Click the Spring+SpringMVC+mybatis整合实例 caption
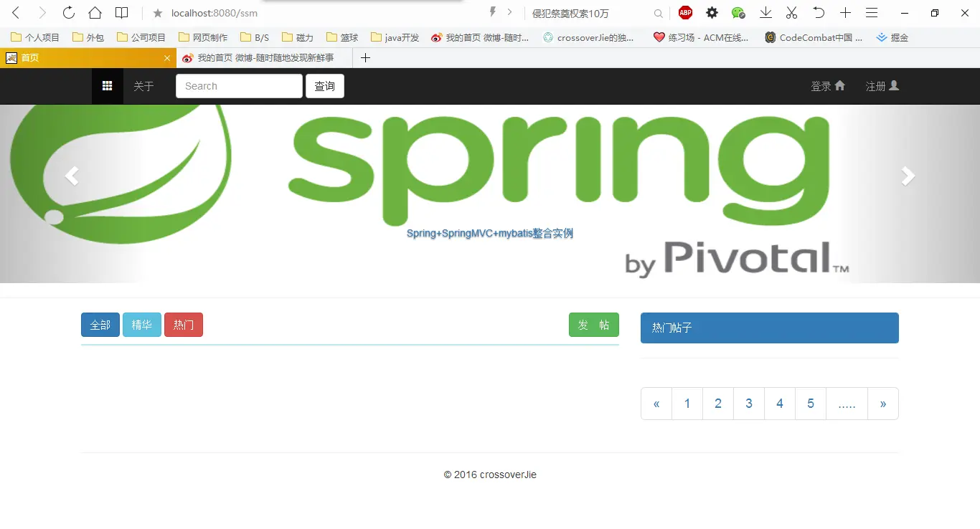The height and width of the screenshot is (529, 980). pyautogui.click(x=490, y=234)
